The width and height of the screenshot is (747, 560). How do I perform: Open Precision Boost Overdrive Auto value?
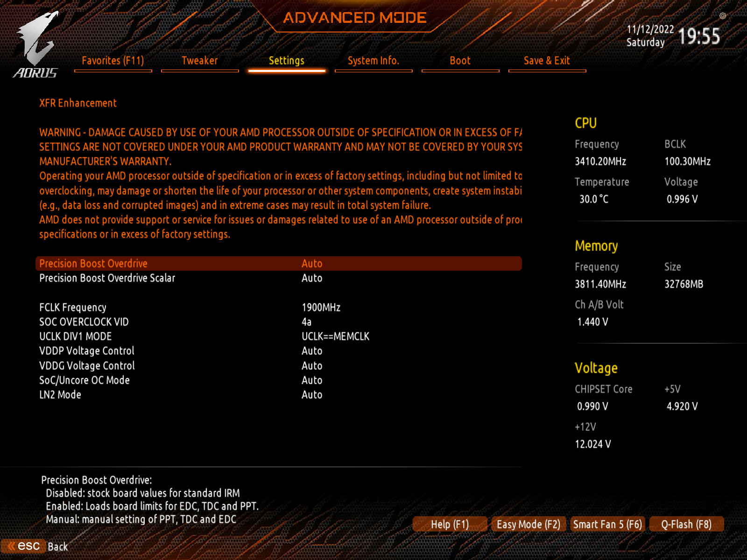pyautogui.click(x=312, y=264)
